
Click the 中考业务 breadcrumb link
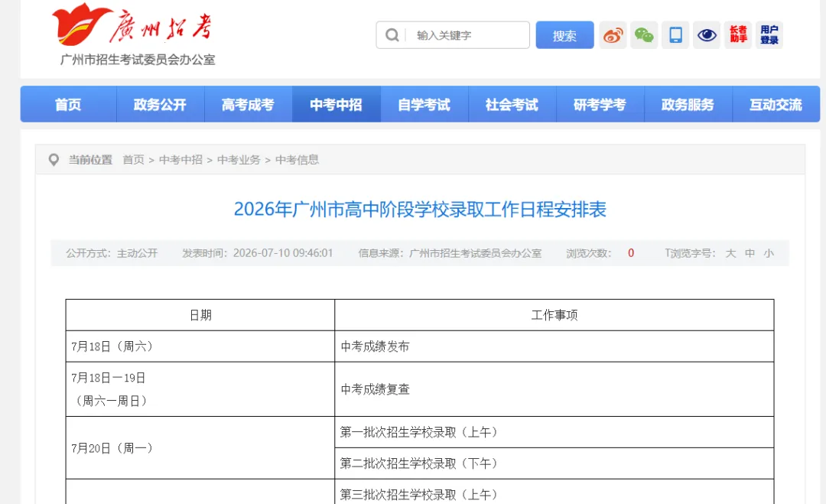pyautogui.click(x=239, y=160)
